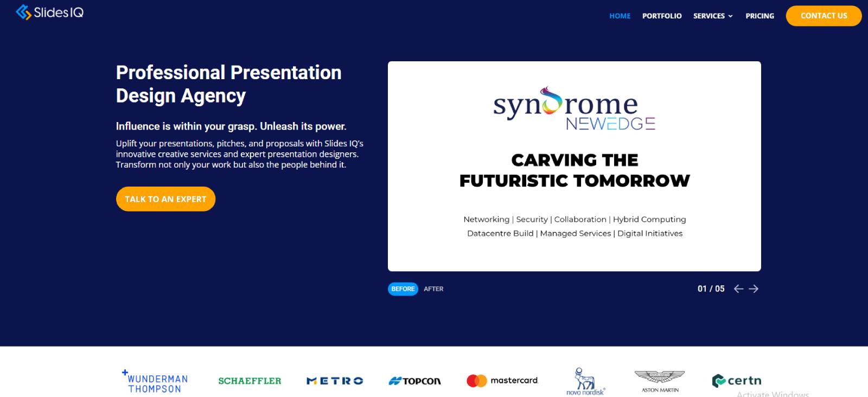Switch slide view to After
868x397 pixels.
(x=433, y=289)
